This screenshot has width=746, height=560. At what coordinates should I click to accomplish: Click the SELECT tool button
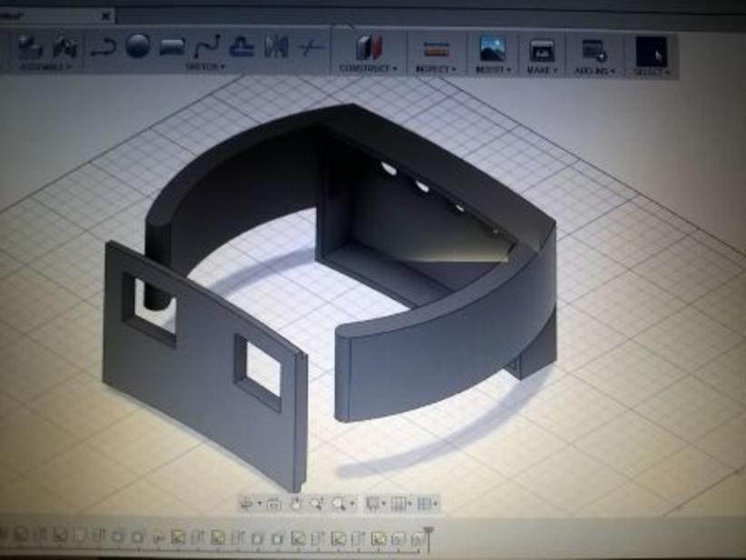pos(651,54)
